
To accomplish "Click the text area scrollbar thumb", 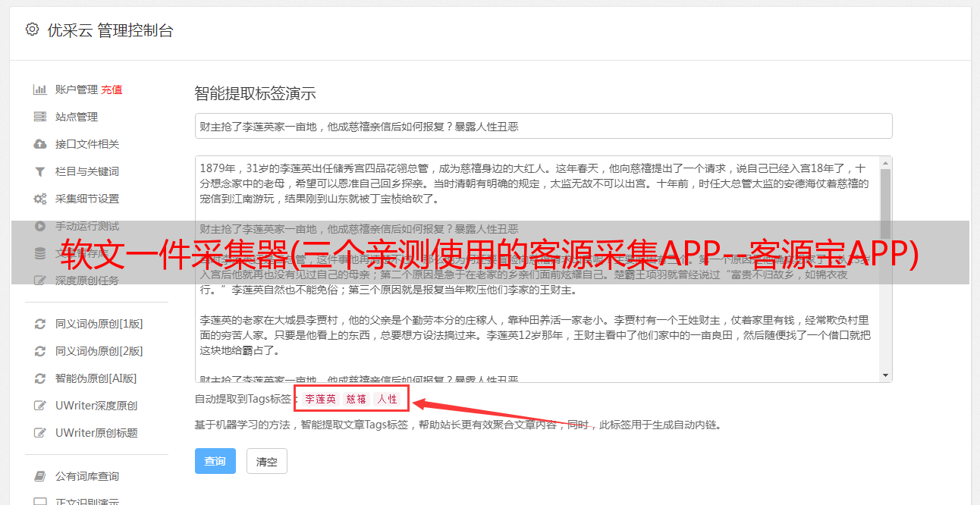I will 886,203.
